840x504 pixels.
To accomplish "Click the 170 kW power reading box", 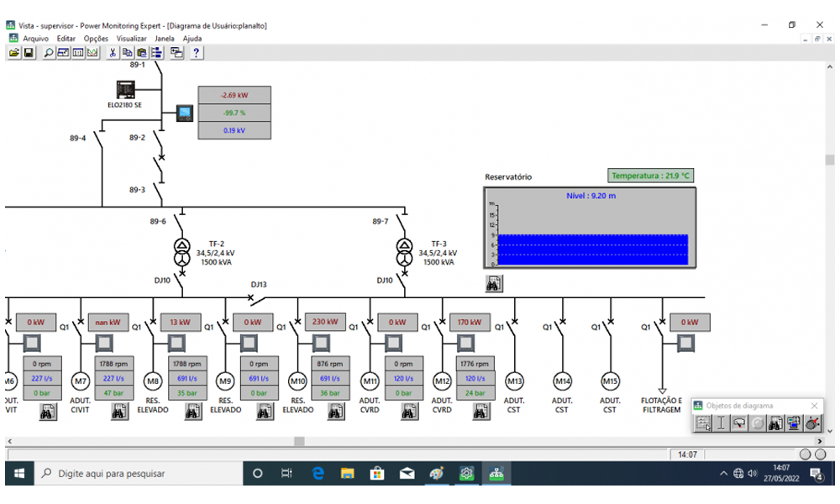I will (469, 322).
